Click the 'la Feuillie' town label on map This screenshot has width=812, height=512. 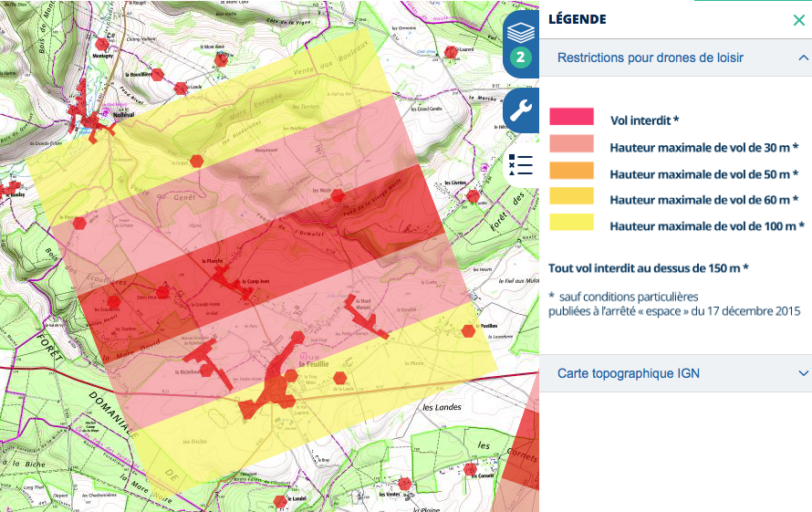[x=314, y=364]
